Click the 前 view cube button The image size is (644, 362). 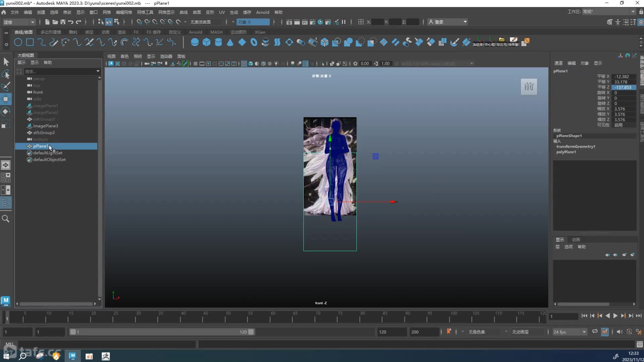click(529, 87)
